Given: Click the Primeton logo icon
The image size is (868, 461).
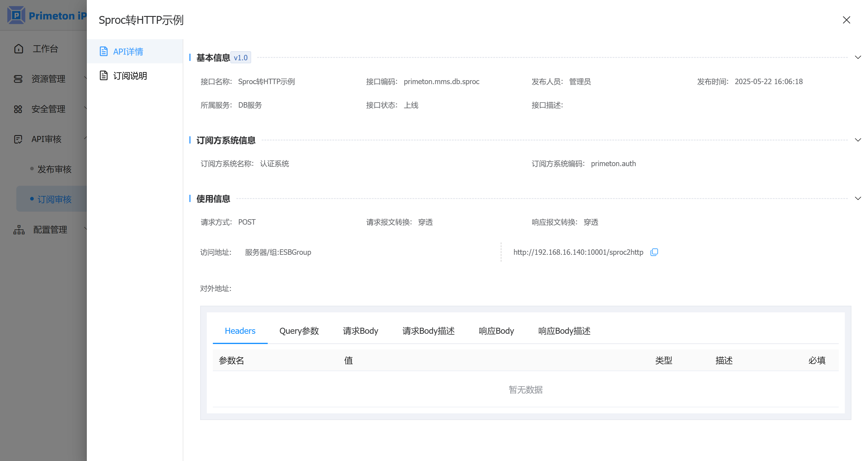Looking at the screenshot, I should click(x=16, y=15).
